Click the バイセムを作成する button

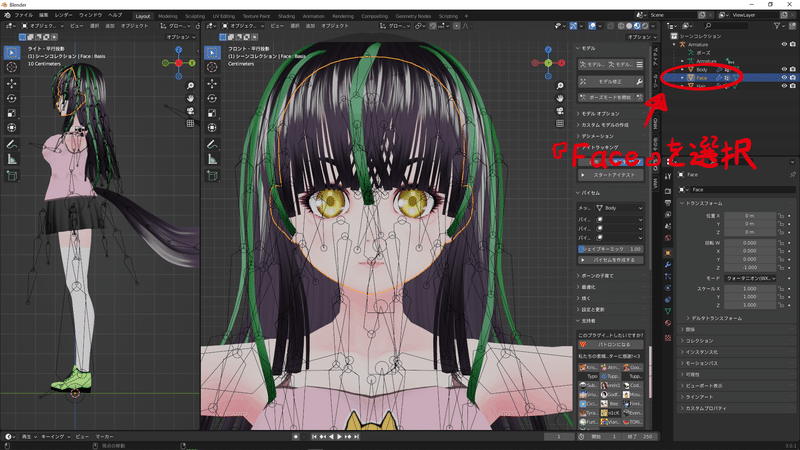coord(611,260)
